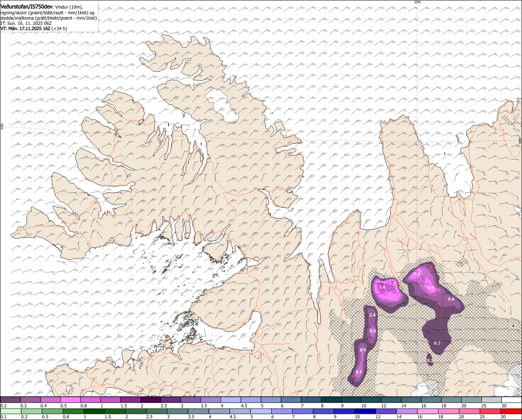Click the 0.3 precipitation label on the map
Viewport: 522px width, 420px height.
(437, 343)
